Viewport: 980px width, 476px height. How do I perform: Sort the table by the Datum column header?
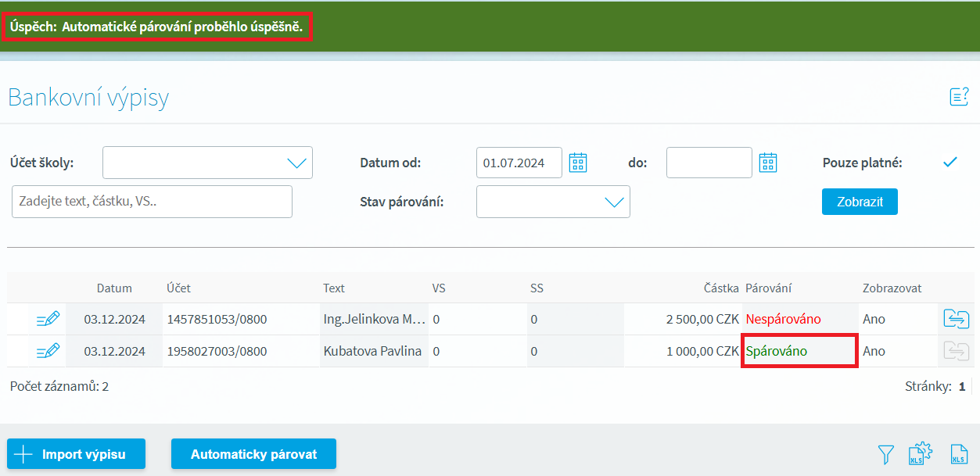(x=114, y=288)
